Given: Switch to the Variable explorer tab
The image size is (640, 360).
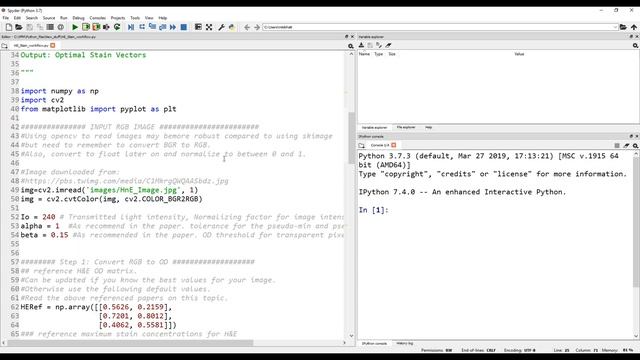Looking at the screenshot, I should tap(374, 127).
